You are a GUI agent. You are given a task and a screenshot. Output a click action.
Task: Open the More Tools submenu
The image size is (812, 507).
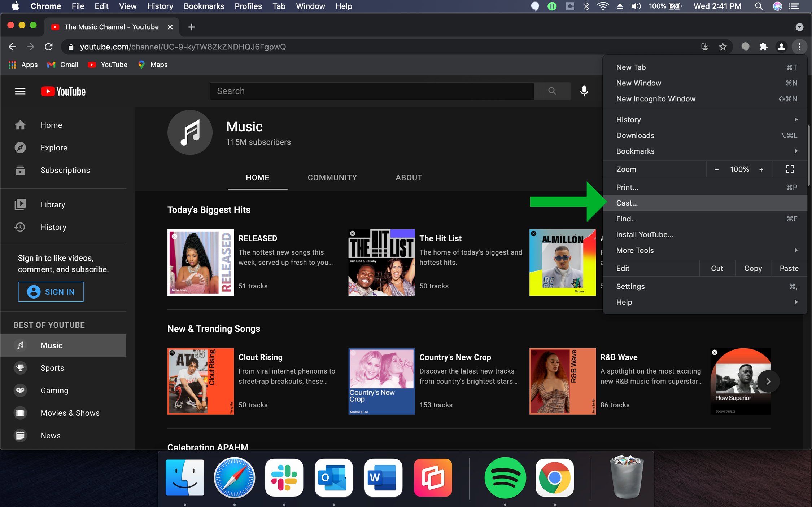[634, 250]
